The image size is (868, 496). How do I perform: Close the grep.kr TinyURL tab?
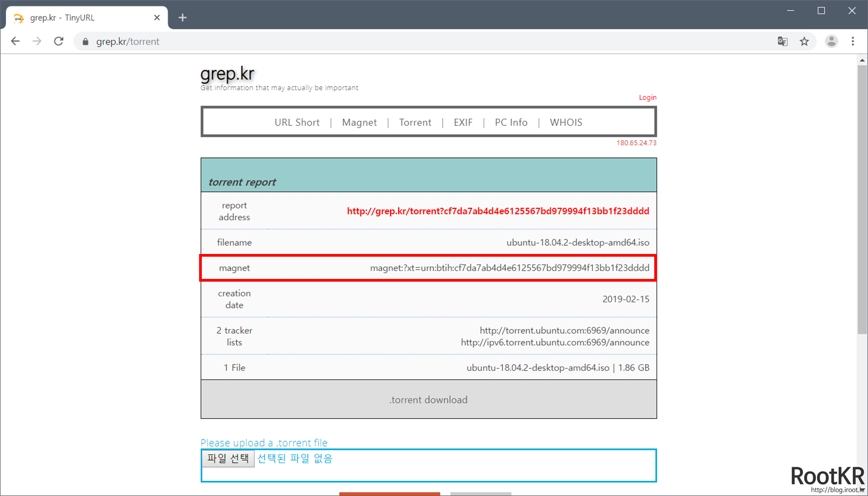point(157,17)
